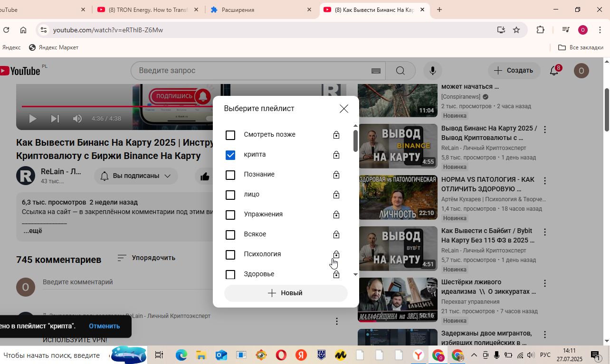Select the 'лицо' playlist checkbox
The image size is (610, 364).
(x=230, y=195)
